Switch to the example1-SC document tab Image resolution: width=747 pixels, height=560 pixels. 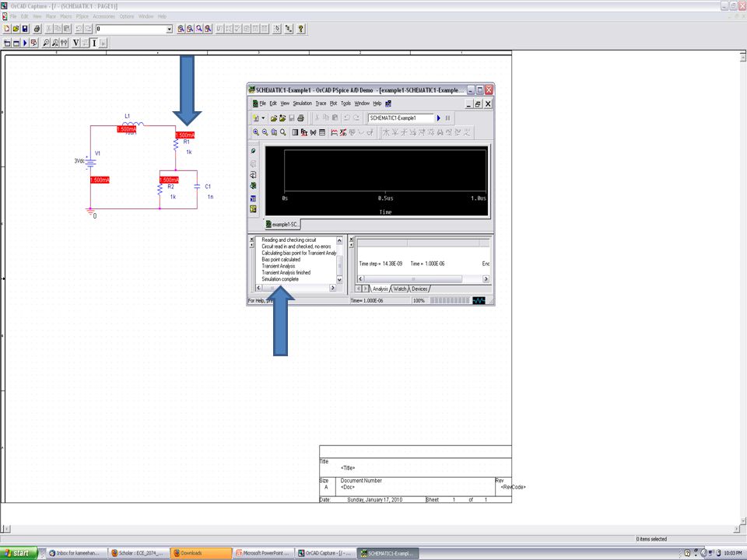[282, 224]
